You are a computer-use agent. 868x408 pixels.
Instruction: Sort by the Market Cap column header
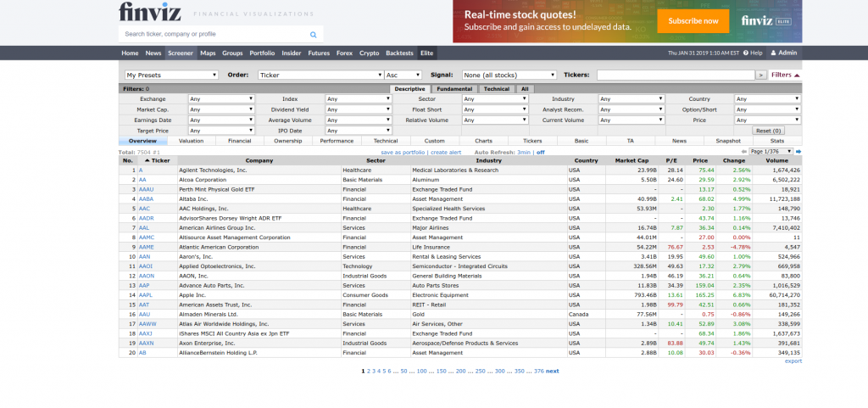pyautogui.click(x=632, y=160)
